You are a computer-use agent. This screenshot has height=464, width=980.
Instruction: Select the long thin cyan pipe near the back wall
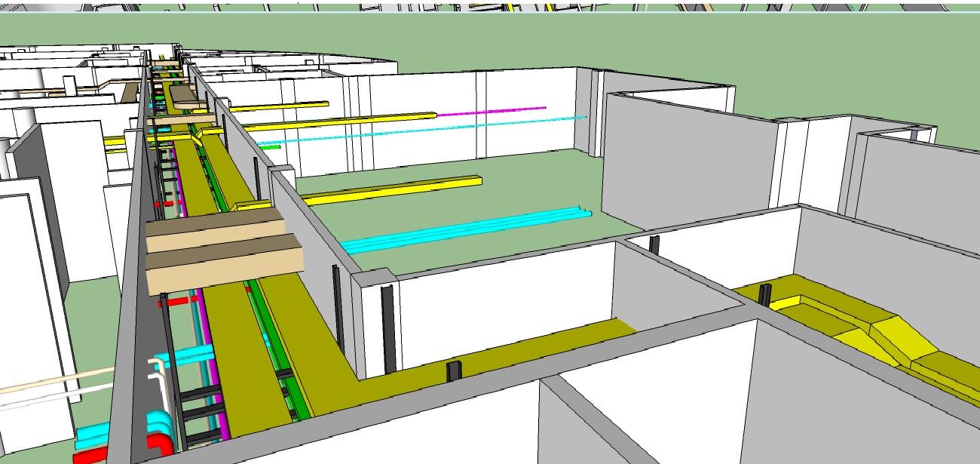422,130
